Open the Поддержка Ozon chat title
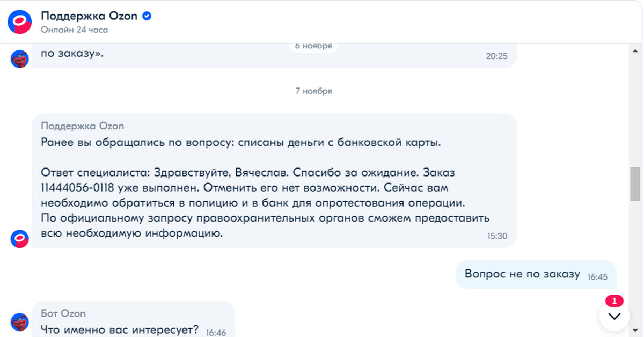Viewport: 644px width, 337px height. [90, 16]
